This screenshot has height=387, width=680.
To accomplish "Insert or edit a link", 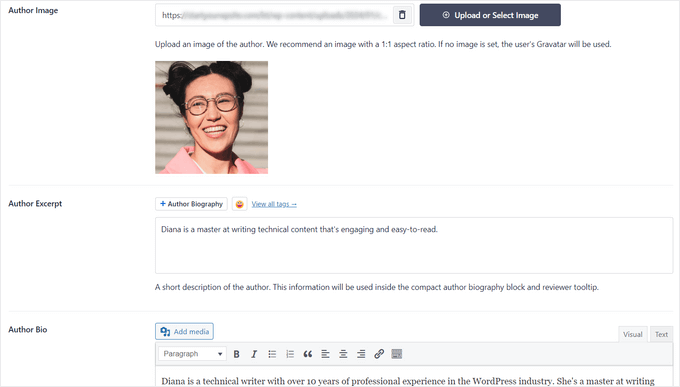I will 379,354.
